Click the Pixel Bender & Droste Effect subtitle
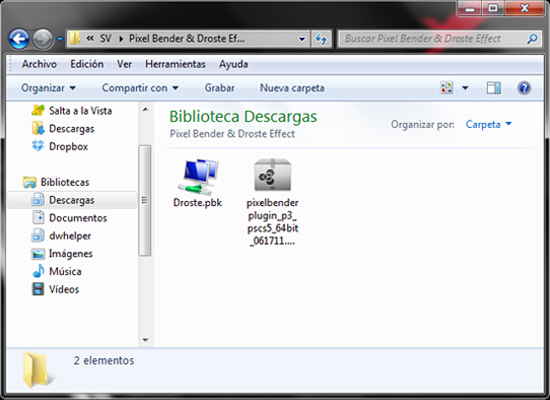This screenshot has height=400, width=550. pyautogui.click(x=232, y=134)
